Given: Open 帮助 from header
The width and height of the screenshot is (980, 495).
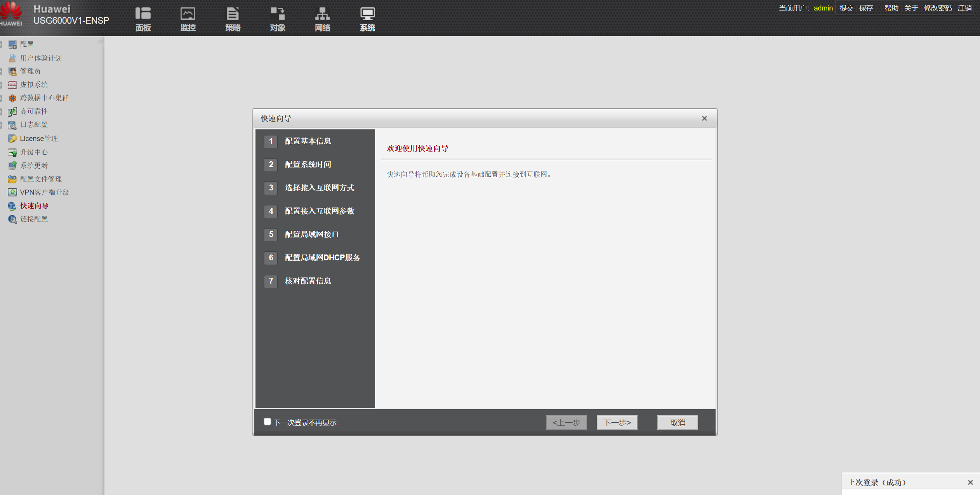Looking at the screenshot, I should coord(891,8).
